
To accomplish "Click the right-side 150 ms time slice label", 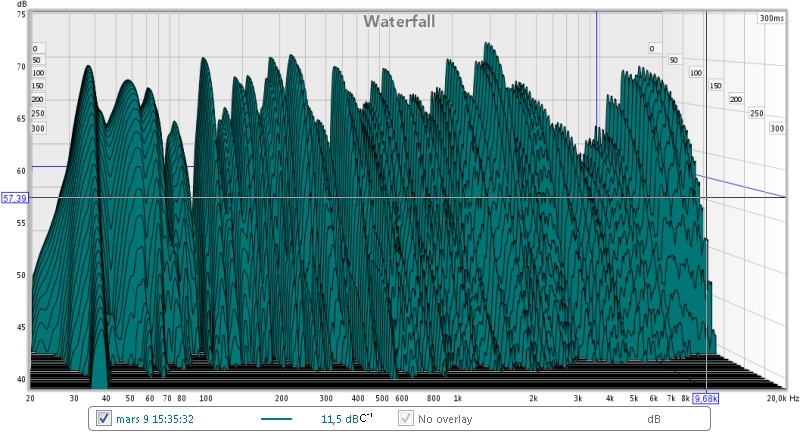I will [x=715, y=86].
